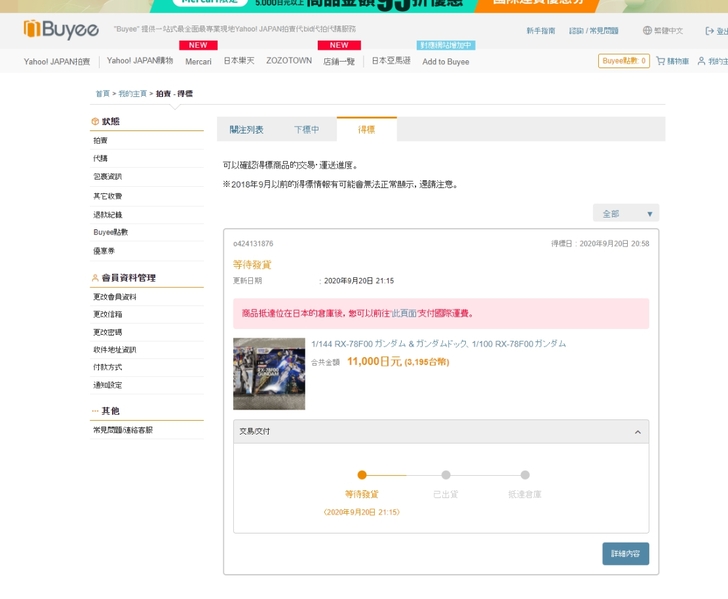Open the 全部 filter dropdown

click(x=626, y=214)
